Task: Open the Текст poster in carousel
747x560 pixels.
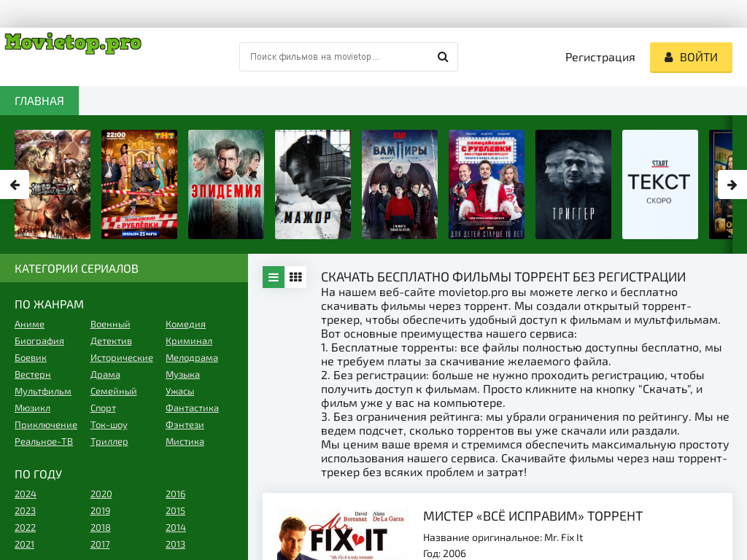Action: click(x=659, y=184)
